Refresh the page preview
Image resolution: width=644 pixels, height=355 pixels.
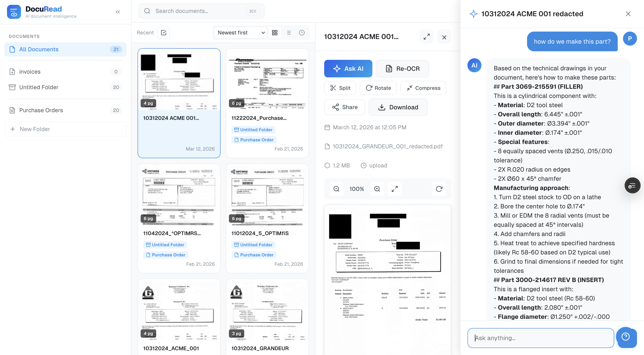439,189
